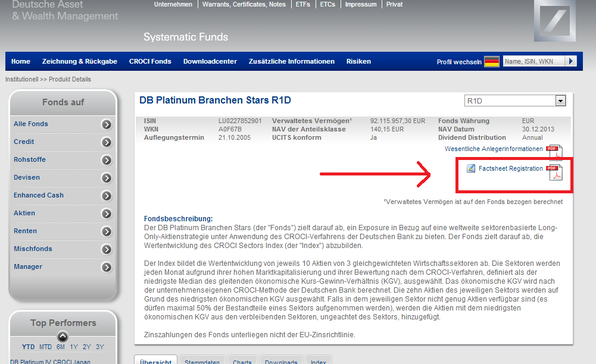Select Devisen category link
Screen dimensions: 596x364
tap(27, 177)
